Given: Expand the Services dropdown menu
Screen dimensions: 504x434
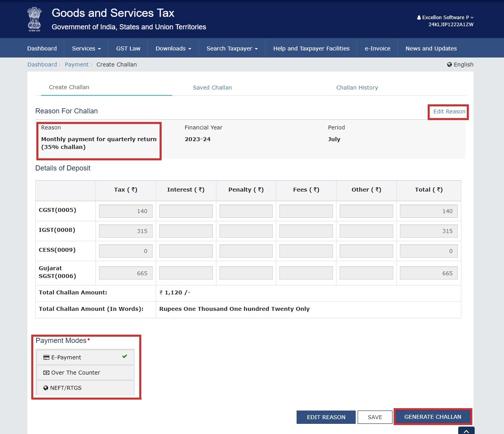Looking at the screenshot, I should [x=86, y=48].
